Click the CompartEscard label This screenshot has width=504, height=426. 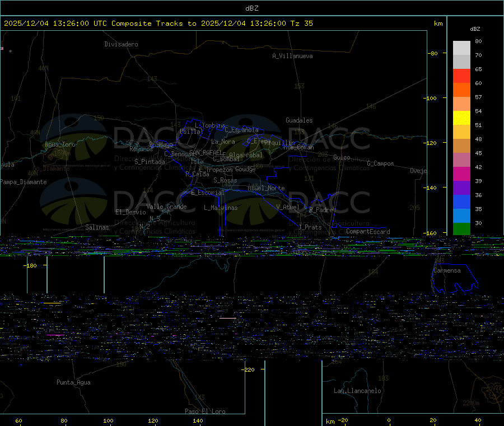(x=368, y=232)
